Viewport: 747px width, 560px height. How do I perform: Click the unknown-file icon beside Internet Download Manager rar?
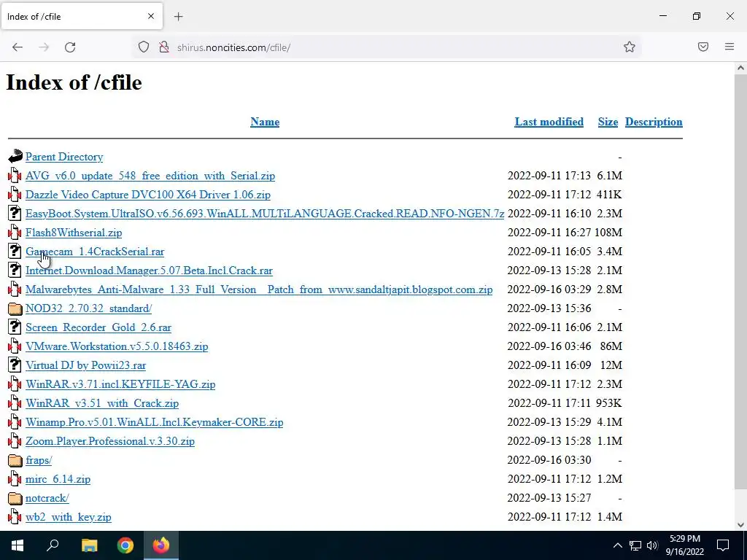pyautogui.click(x=15, y=270)
